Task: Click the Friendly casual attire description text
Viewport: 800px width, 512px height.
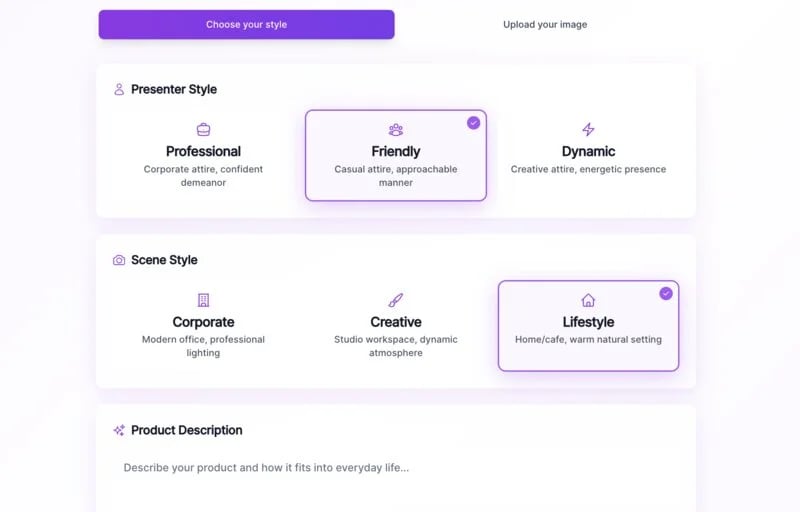Action: click(x=396, y=176)
